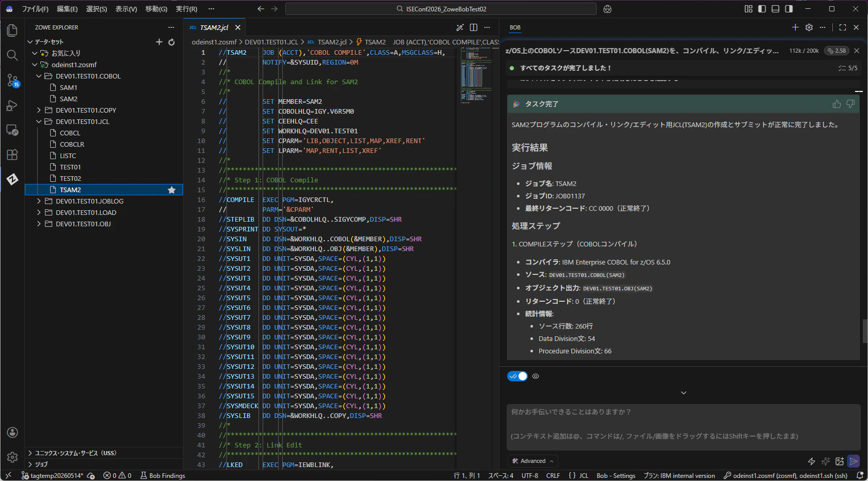Click the ISEConf2026_ZoweBobTest02 command center search box
The image size is (868, 481).
pos(441,9)
